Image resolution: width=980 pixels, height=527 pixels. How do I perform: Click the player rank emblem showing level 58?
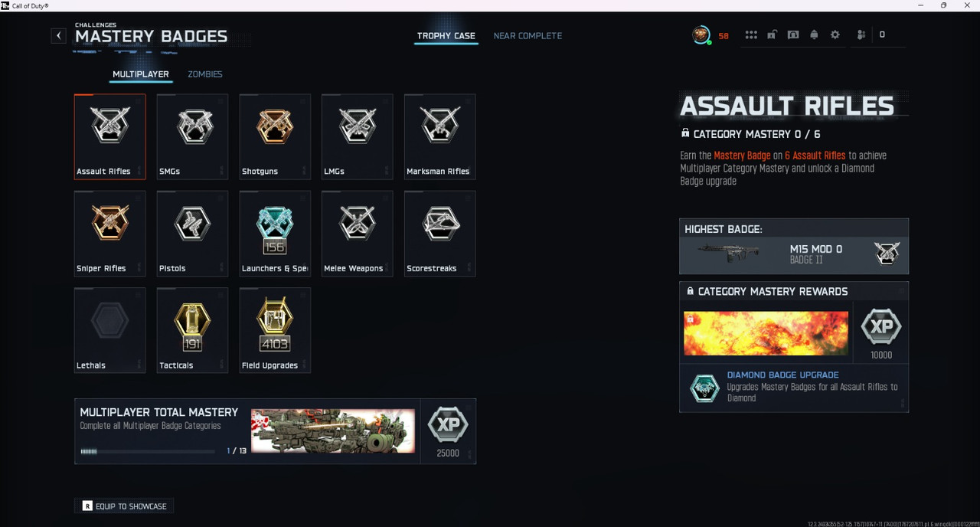701,35
